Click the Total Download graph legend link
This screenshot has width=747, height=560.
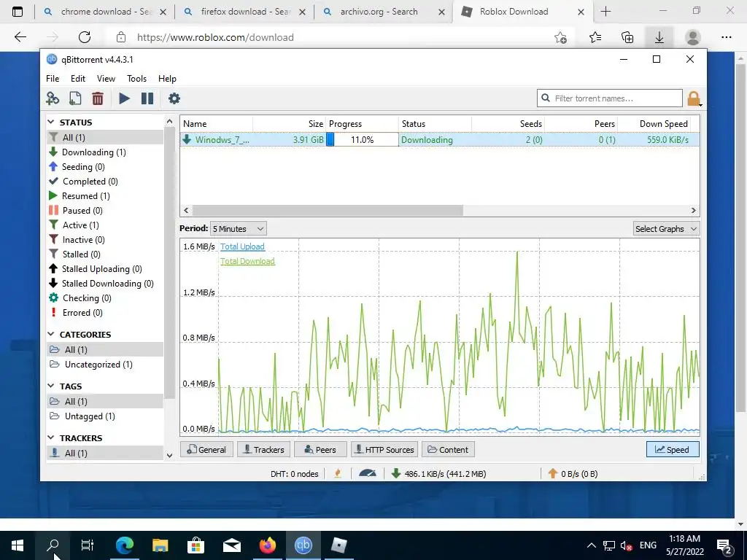click(x=247, y=261)
